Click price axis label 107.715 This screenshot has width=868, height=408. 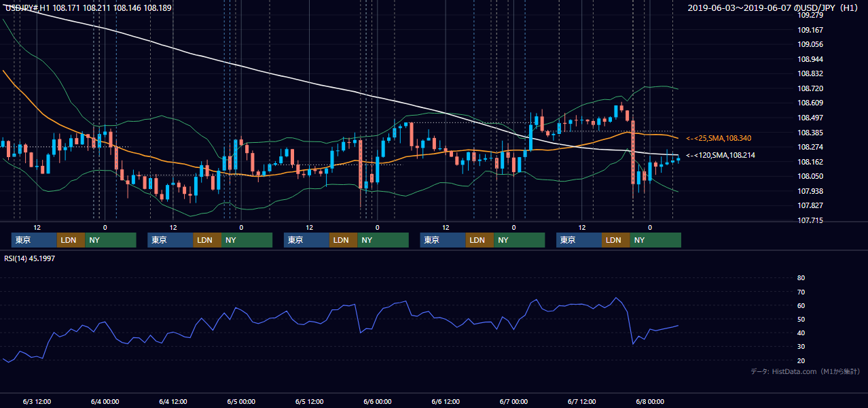pos(810,220)
